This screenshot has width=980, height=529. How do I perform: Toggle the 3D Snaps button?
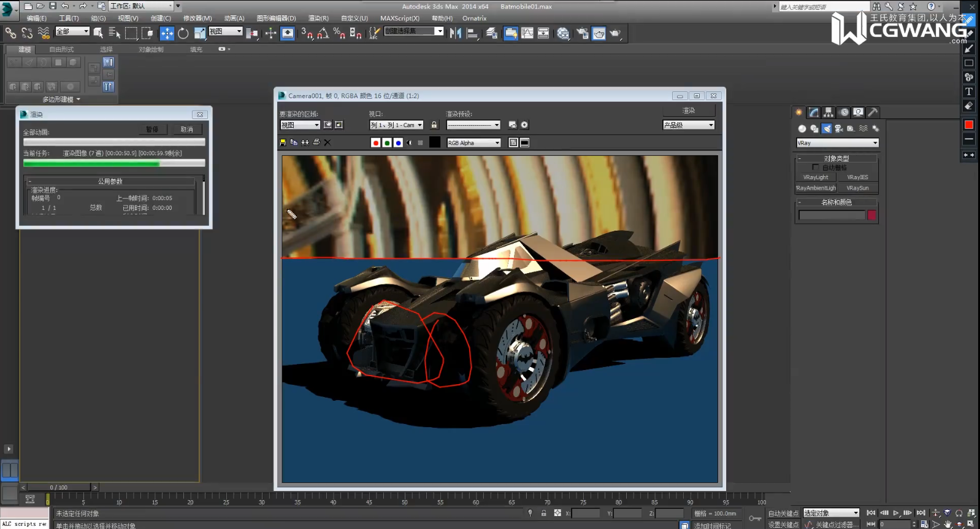(307, 33)
